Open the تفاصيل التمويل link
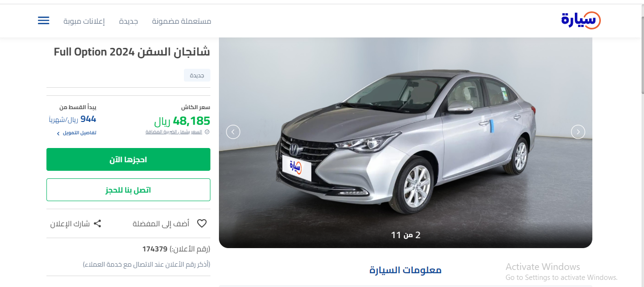 pyautogui.click(x=80, y=133)
